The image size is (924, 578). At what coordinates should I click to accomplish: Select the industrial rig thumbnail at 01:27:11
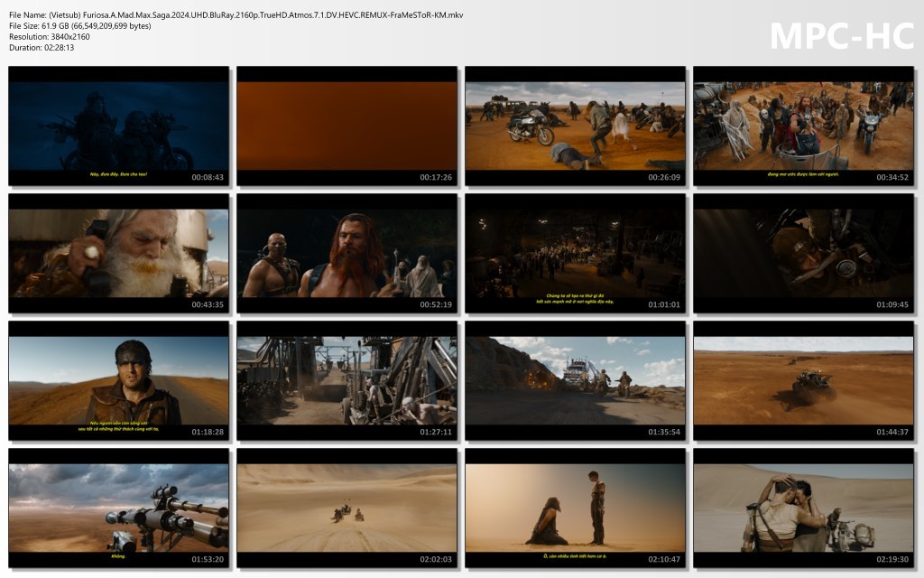(x=346, y=380)
